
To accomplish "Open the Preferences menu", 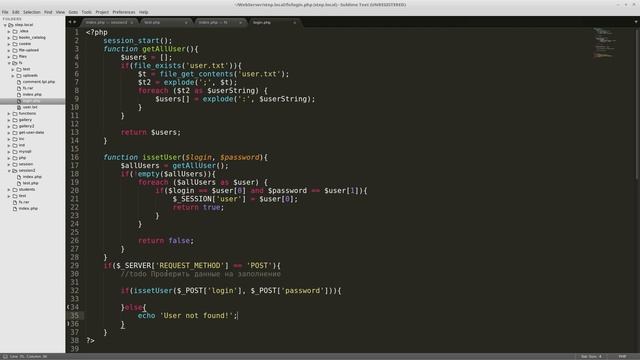I will point(124,12).
